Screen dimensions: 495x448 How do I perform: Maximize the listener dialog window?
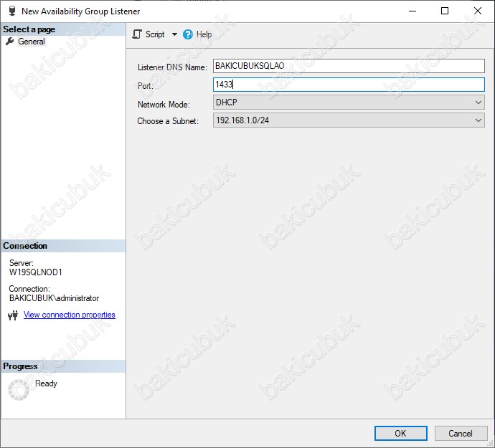445,11
